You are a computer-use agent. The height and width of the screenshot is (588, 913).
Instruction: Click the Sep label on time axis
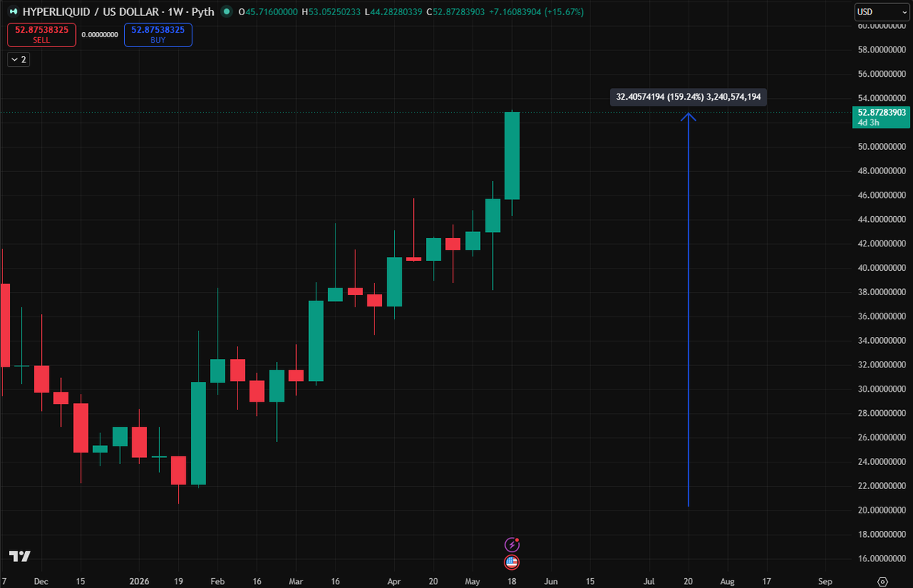826,581
